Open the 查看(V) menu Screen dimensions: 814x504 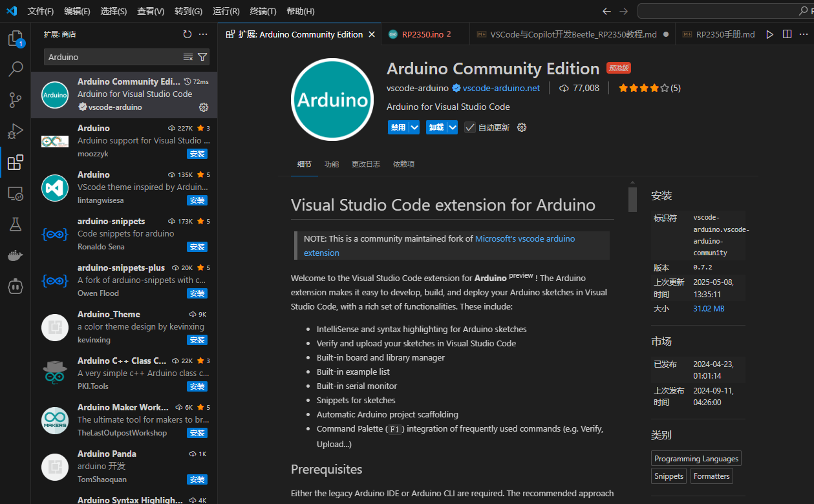pos(151,11)
